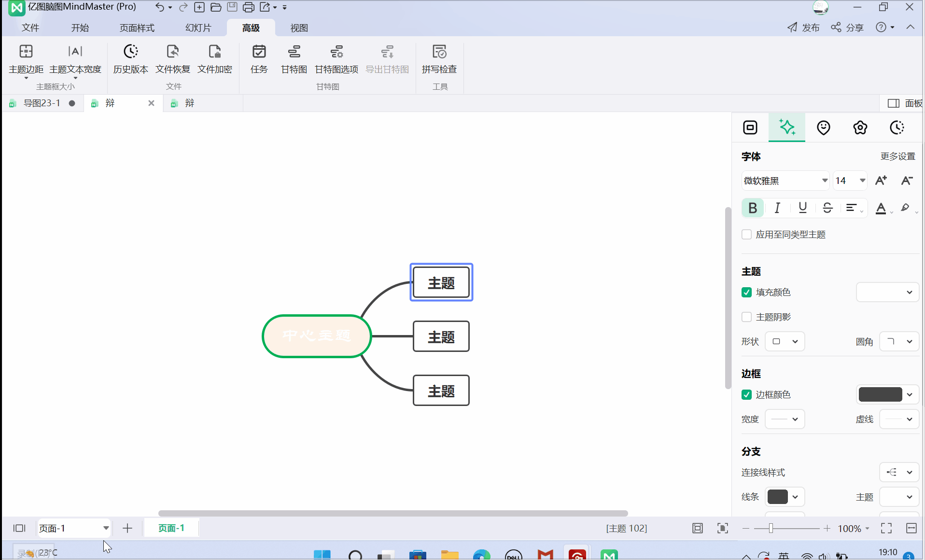Open History Version (历史版本)
The height and width of the screenshot is (560, 925).
tap(131, 60)
